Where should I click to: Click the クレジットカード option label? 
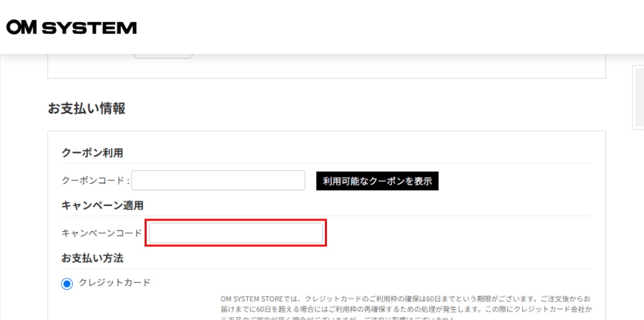point(114,283)
